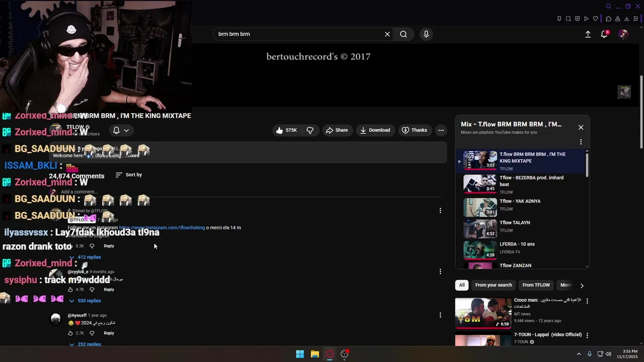Open options for 7-TOUN Lappel video
This screenshot has width=644, height=362.
[587, 335]
